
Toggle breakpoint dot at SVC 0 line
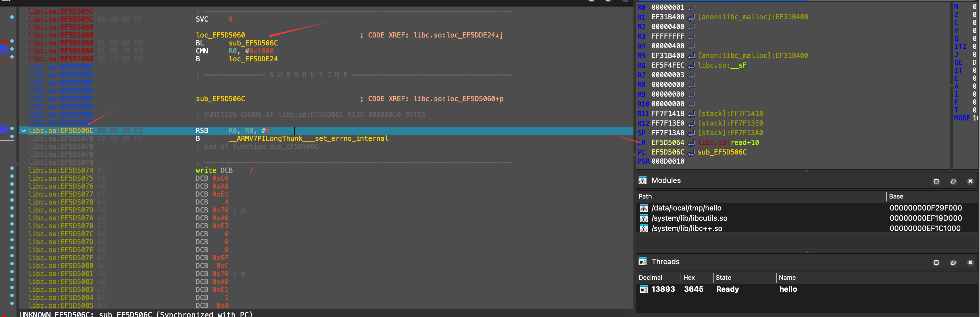tap(12, 17)
